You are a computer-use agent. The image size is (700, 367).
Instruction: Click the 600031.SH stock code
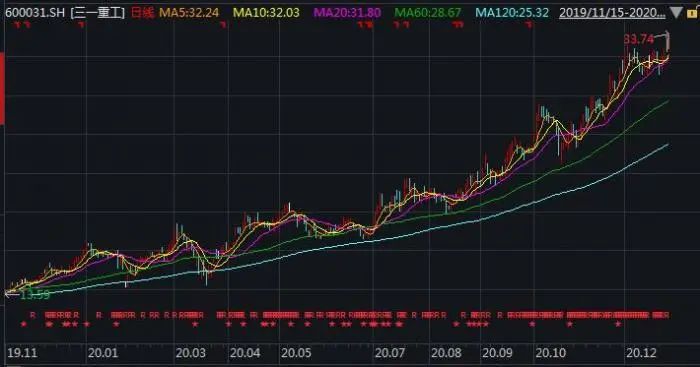pyautogui.click(x=35, y=13)
